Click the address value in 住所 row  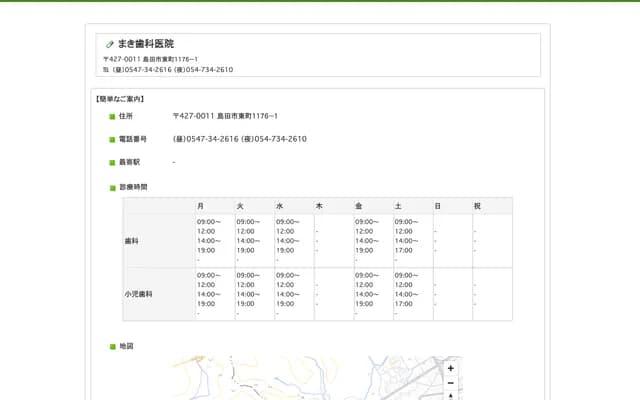click(x=225, y=117)
